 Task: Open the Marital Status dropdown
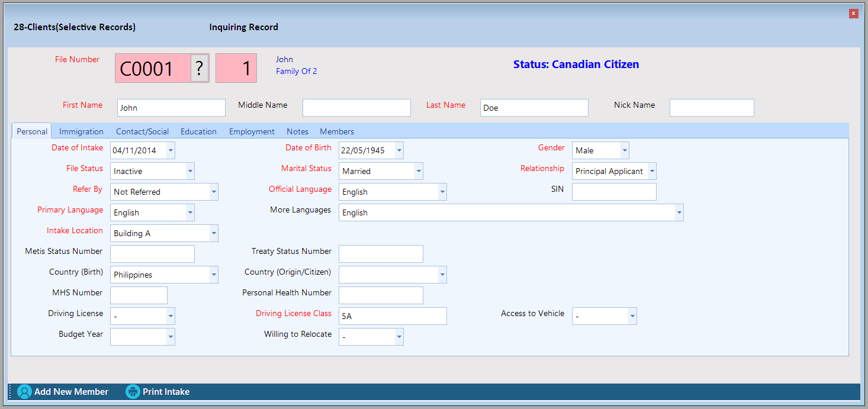coord(419,171)
